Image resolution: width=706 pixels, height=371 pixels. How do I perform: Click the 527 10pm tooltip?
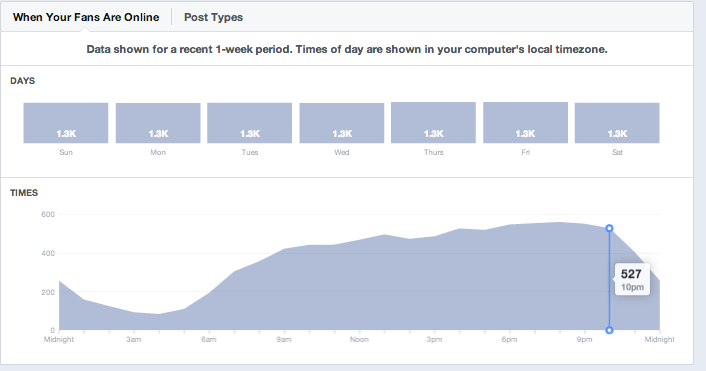(x=632, y=280)
